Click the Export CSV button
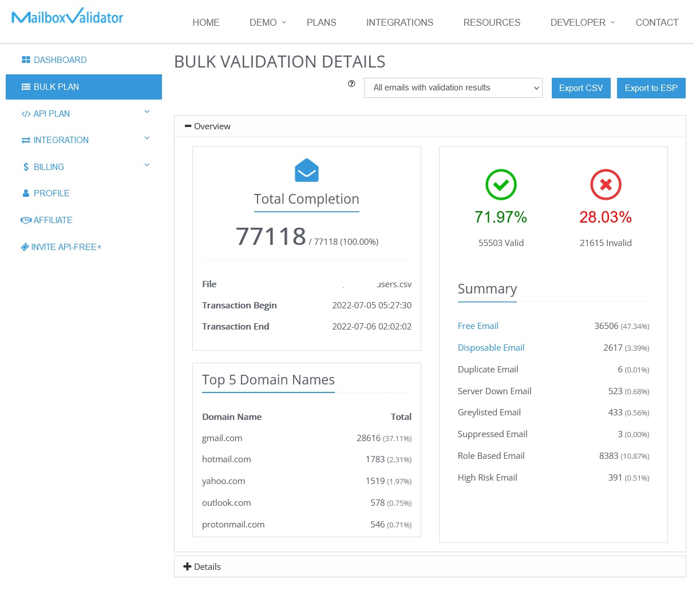The width and height of the screenshot is (700, 595). click(581, 88)
